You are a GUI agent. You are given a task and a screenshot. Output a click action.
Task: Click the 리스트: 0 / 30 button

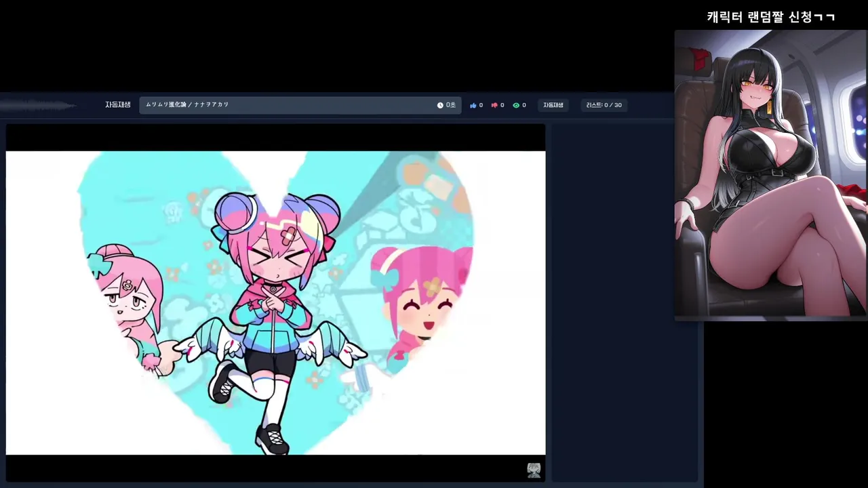click(x=604, y=105)
